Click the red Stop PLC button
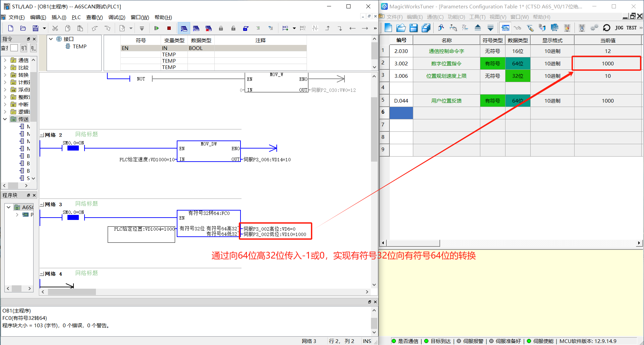644x345 pixels. pos(169,28)
